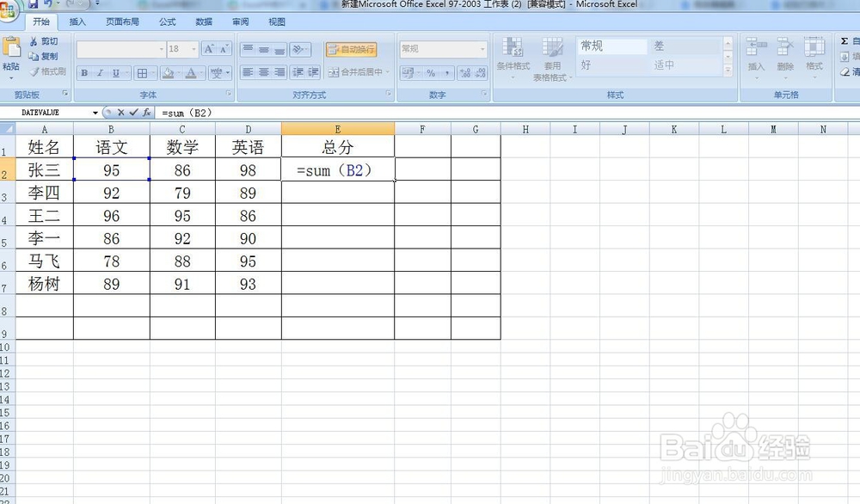
Task: Align cell text left
Action: pos(248,72)
